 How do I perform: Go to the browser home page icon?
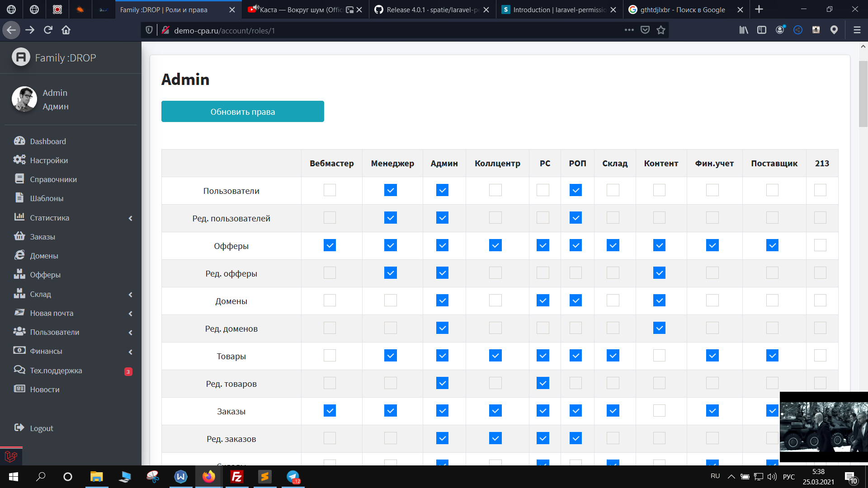(x=66, y=30)
